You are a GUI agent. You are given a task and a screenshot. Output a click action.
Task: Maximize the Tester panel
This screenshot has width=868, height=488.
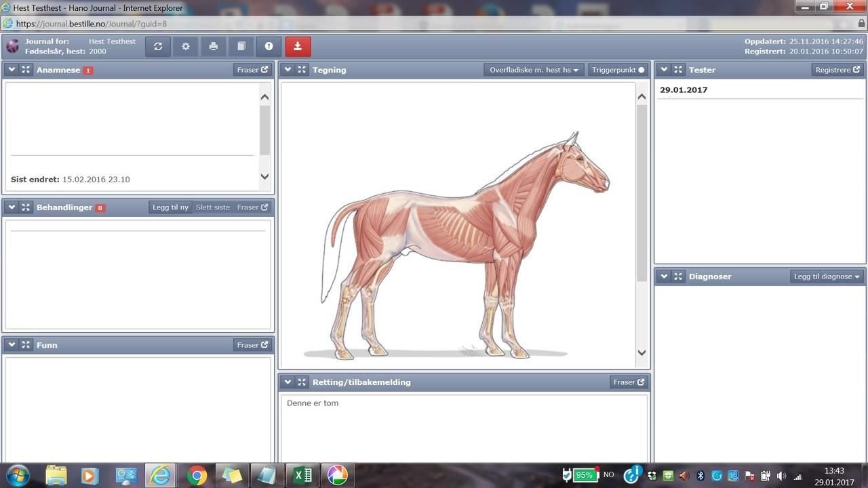point(678,70)
